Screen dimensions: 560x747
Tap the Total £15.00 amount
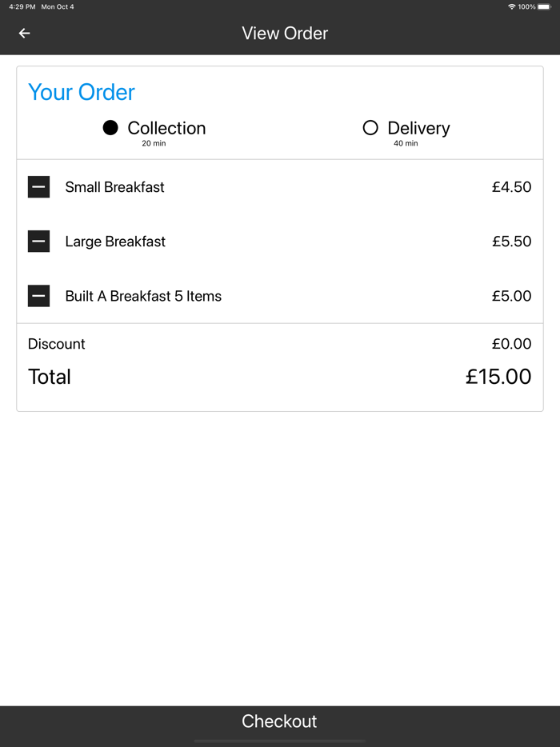498,376
